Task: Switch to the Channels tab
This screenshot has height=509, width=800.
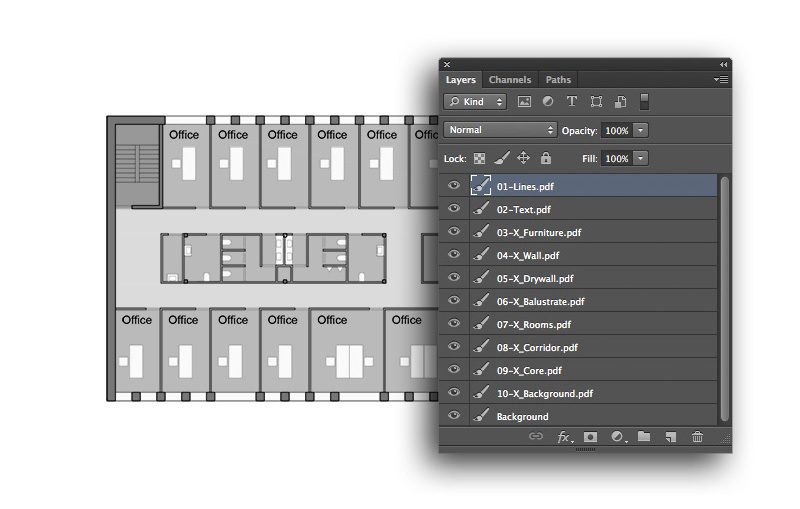Action: click(510, 80)
